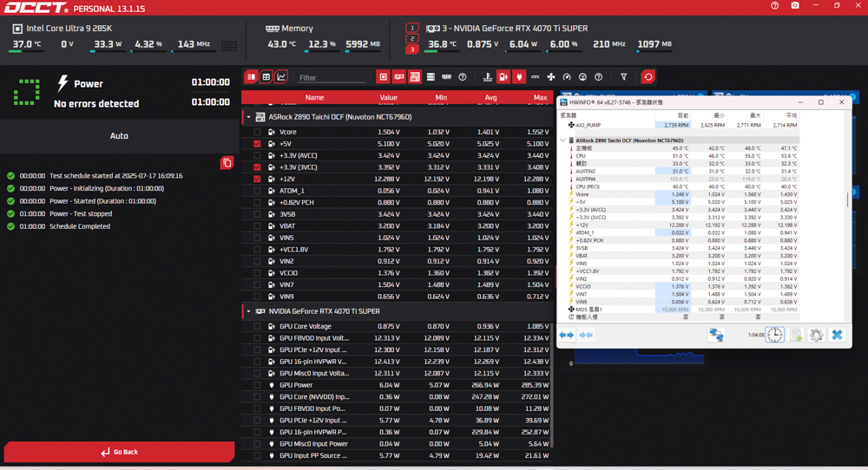Toggle the CPU sensor filter icon
Image resolution: width=868 pixels, height=470 pixels.
(x=383, y=77)
